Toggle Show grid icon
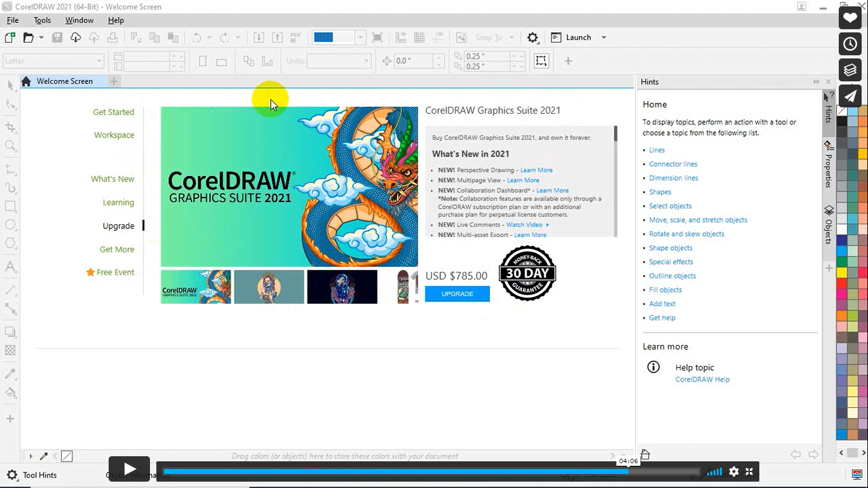The image size is (868, 488). [x=419, y=37]
